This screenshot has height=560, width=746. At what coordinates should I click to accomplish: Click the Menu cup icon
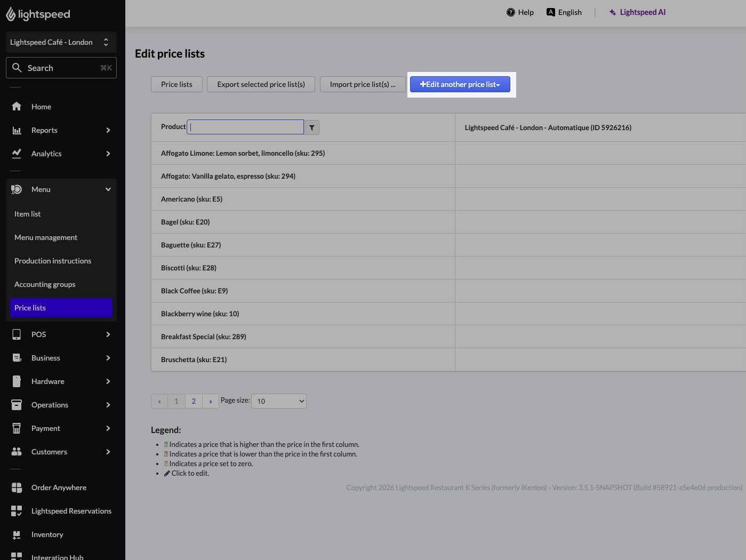[x=17, y=189]
